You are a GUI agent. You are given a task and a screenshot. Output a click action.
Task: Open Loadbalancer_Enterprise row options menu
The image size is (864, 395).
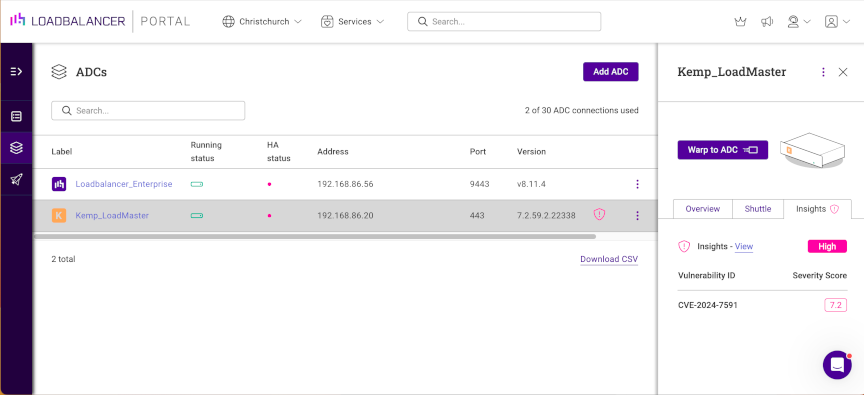(638, 184)
